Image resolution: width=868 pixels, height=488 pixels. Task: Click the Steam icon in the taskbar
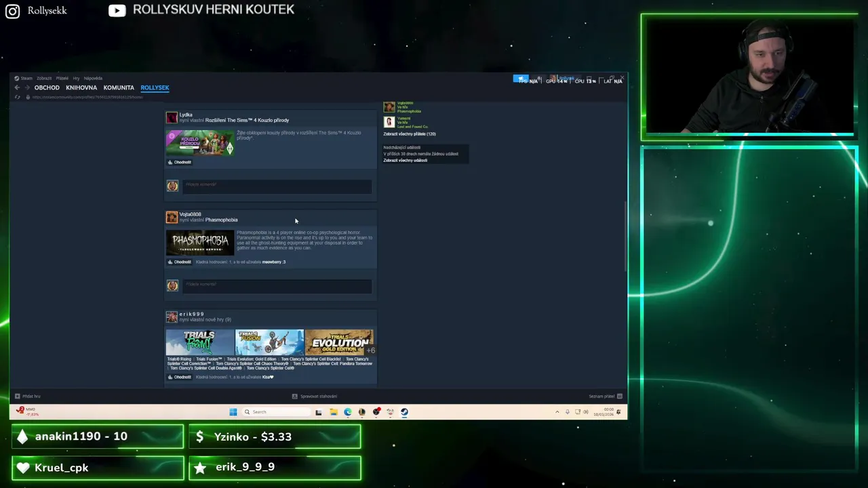(x=404, y=412)
